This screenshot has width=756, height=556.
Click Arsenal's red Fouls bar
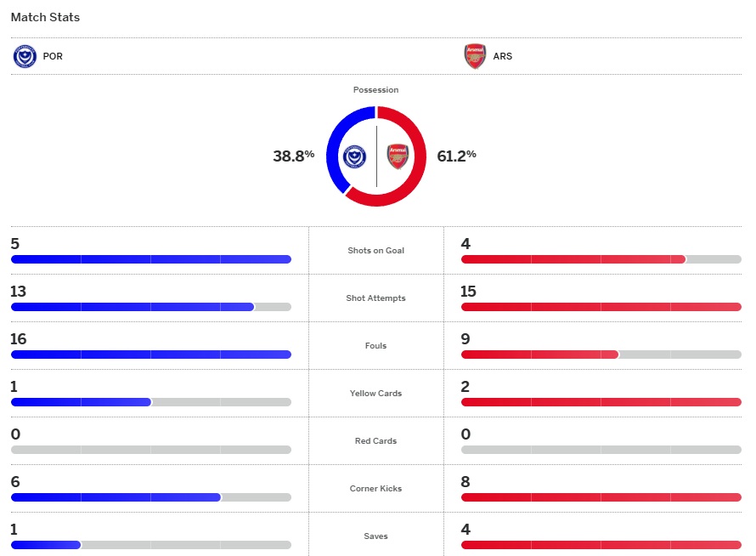click(x=539, y=355)
